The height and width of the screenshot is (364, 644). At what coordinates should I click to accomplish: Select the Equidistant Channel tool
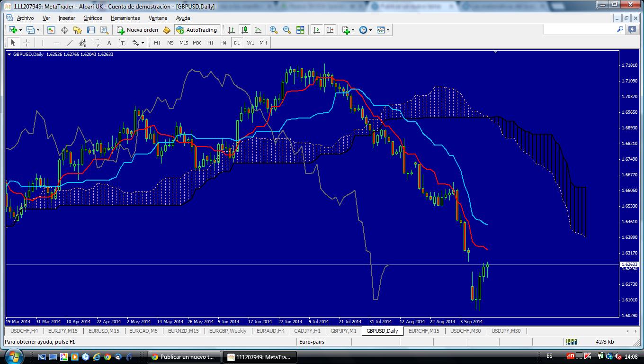tap(82, 43)
